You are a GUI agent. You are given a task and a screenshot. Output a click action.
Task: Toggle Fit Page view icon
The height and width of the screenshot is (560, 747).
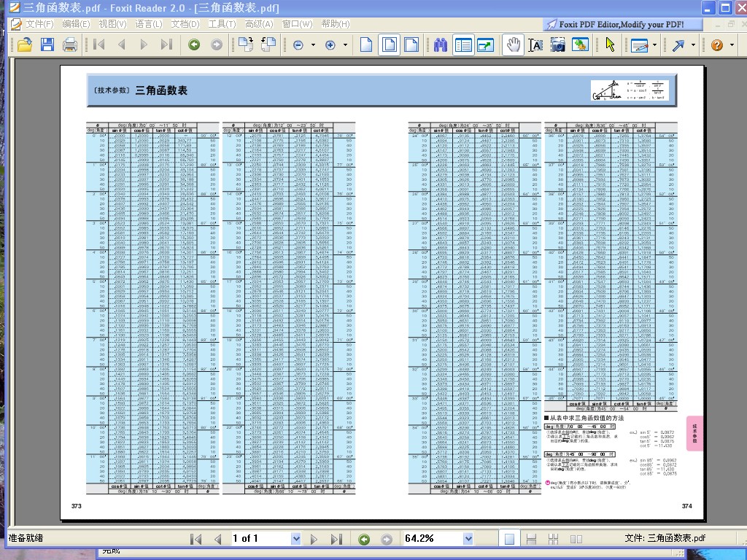coord(390,44)
